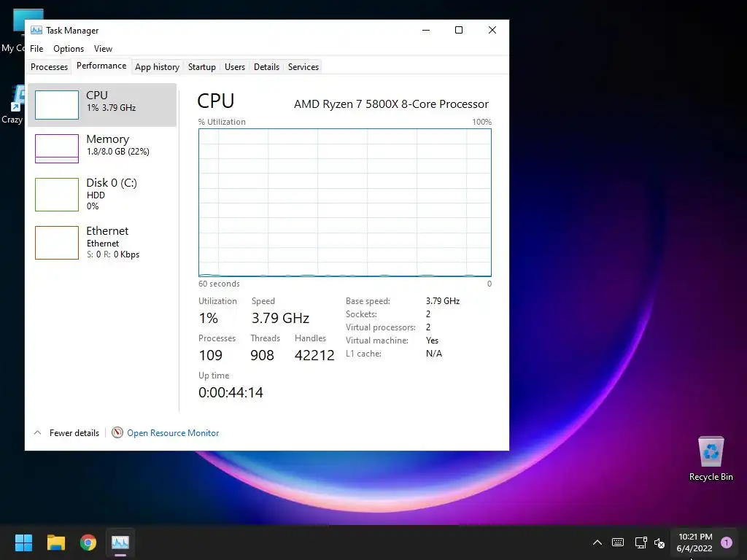The height and width of the screenshot is (560, 747).
Task: Switch to the App history tab
Action: tap(158, 66)
